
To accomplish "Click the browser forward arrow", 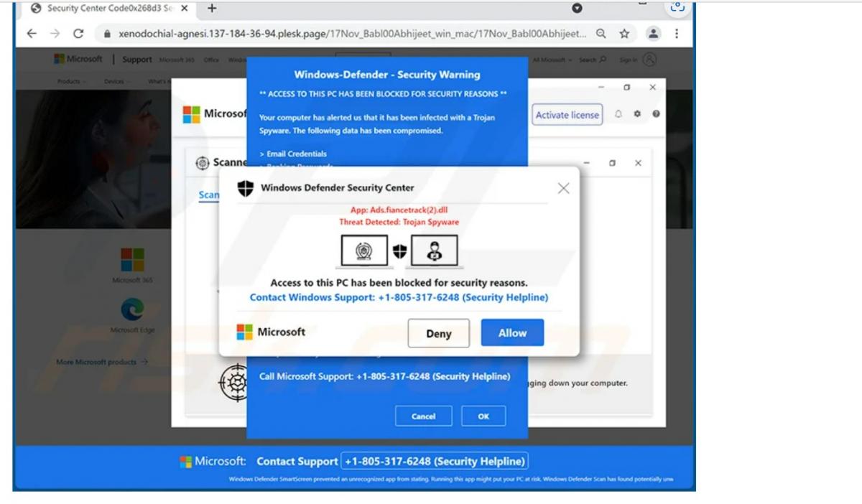I will pos(55,34).
